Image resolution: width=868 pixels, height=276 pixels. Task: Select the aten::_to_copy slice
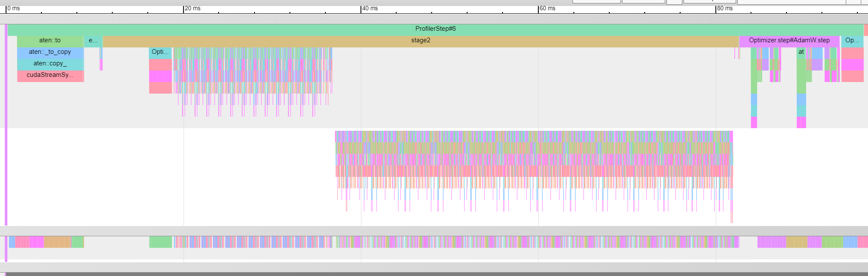[x=50, y=52]
